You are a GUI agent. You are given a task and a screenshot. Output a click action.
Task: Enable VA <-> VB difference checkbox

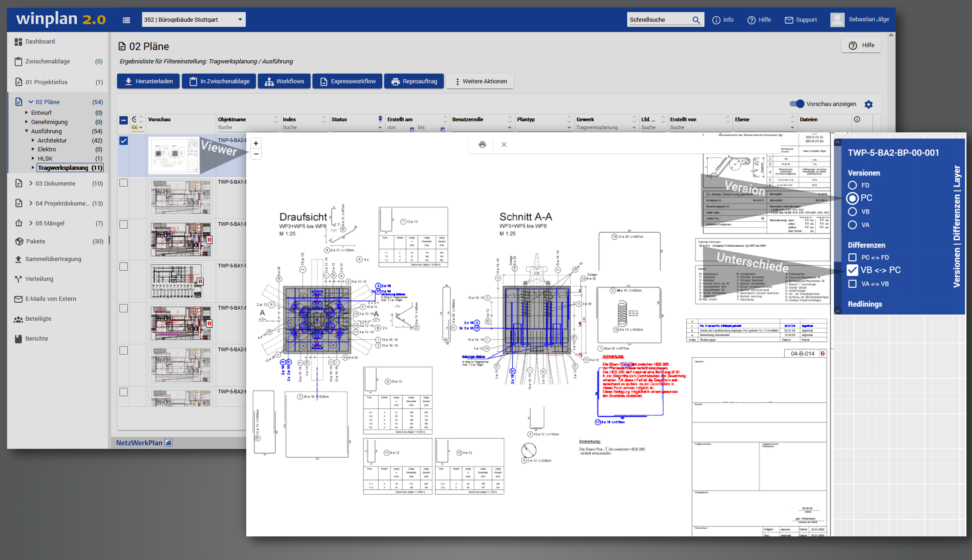tap(852, 284)
